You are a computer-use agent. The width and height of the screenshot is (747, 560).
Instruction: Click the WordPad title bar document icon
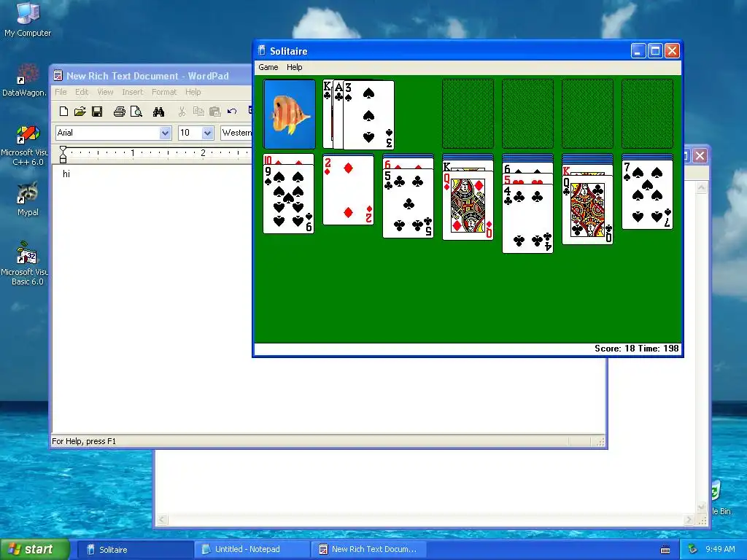point(58,75)
